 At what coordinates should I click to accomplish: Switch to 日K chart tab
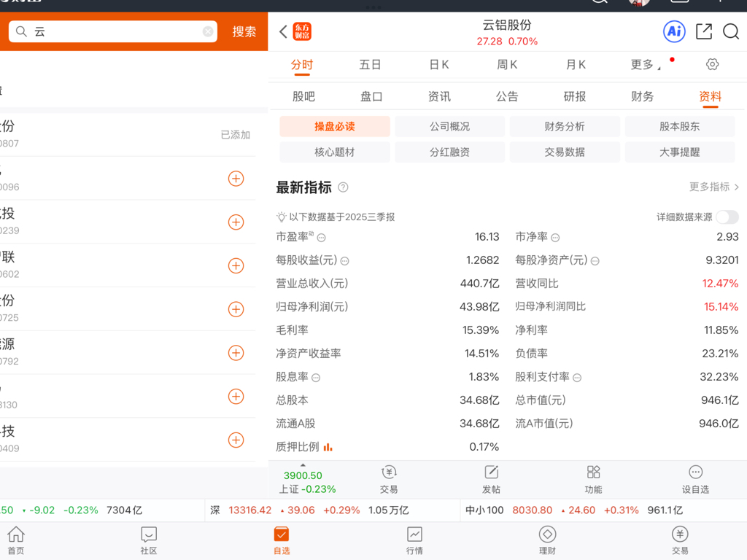pos(438,65)
